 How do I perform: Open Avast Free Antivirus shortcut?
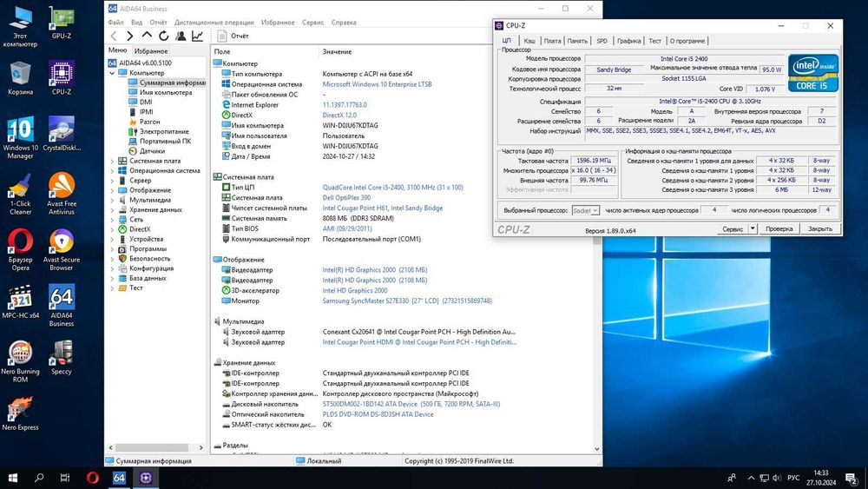click(x=62, y=194)
